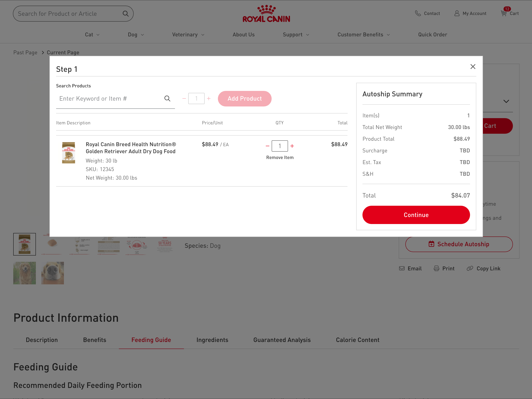The image size is (532, 399).
Task: Click the top search magnifier icon
Action: 125,13
